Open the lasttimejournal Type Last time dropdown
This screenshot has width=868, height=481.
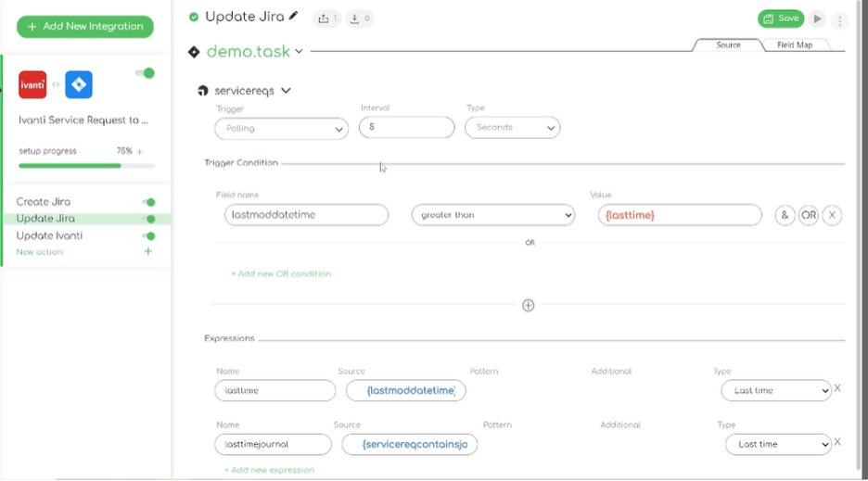(778, 445)
